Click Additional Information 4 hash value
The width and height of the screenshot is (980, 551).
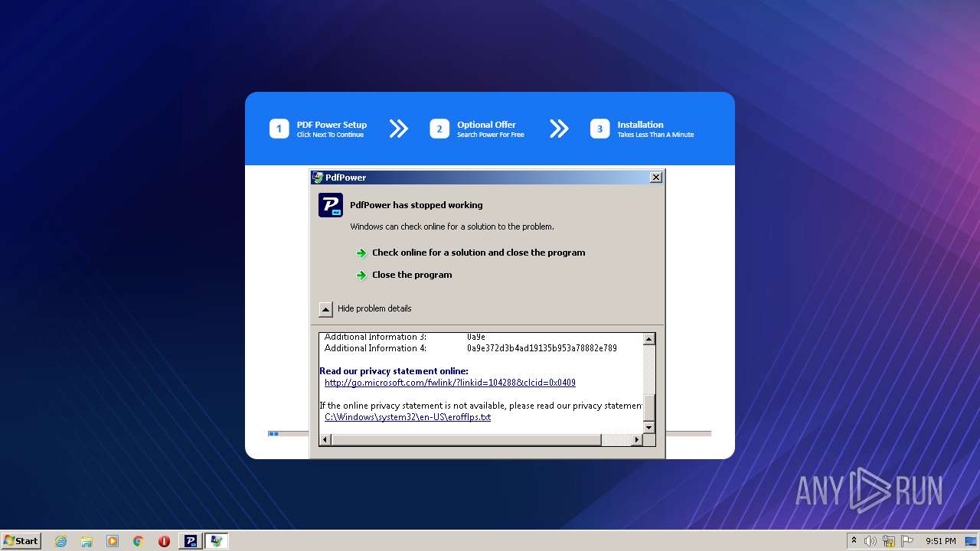pos(542,348)
